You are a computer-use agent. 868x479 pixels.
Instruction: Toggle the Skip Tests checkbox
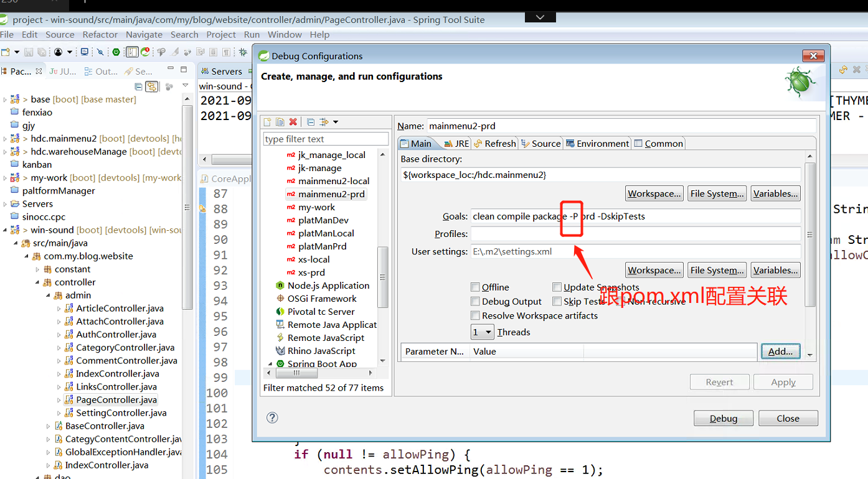point(557,301)
